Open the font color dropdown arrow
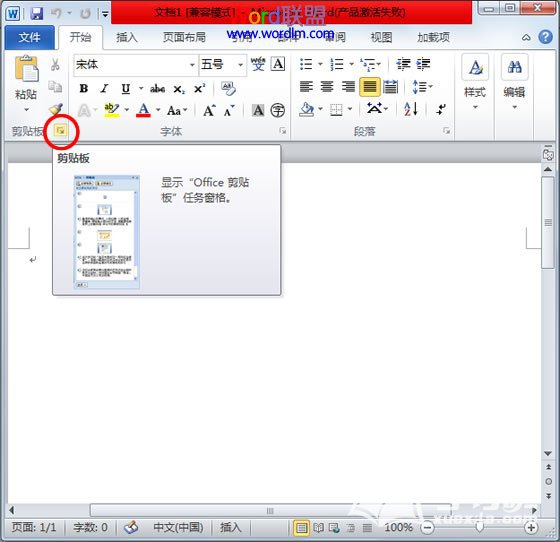Viewport: 560px width, 542px height. 158,110
